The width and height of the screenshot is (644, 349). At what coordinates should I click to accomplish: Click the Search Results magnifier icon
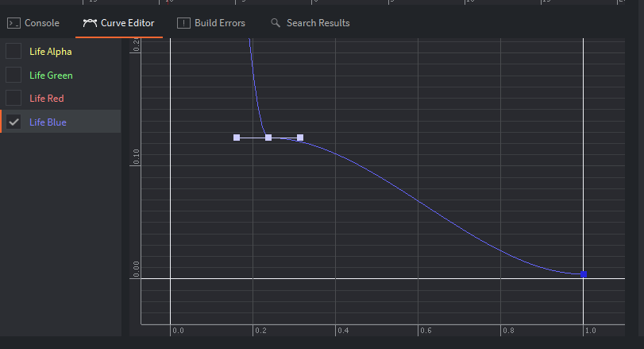pos(276,23)
